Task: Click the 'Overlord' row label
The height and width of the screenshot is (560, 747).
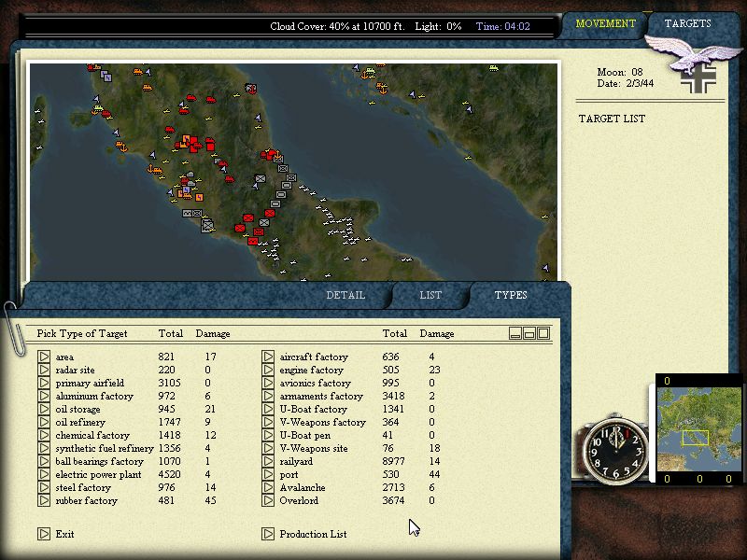Action: click(x=299, y=500)
